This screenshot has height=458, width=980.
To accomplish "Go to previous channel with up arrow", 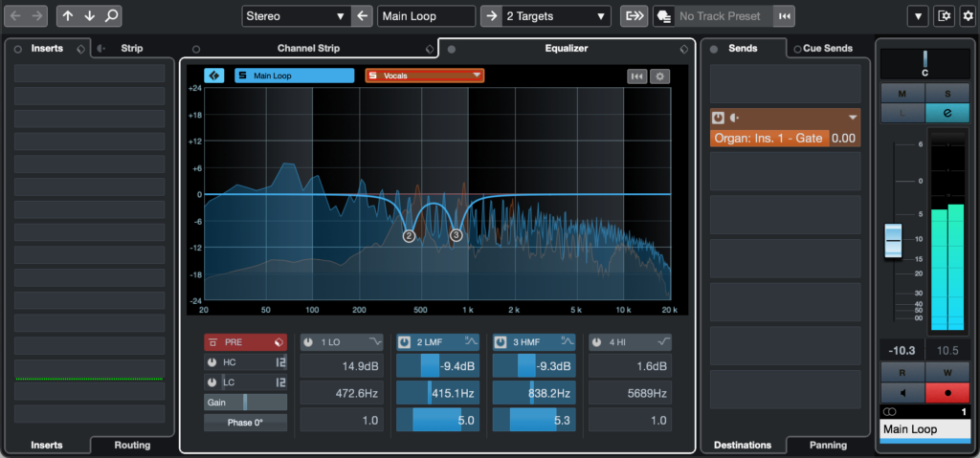I will (68, 16).
